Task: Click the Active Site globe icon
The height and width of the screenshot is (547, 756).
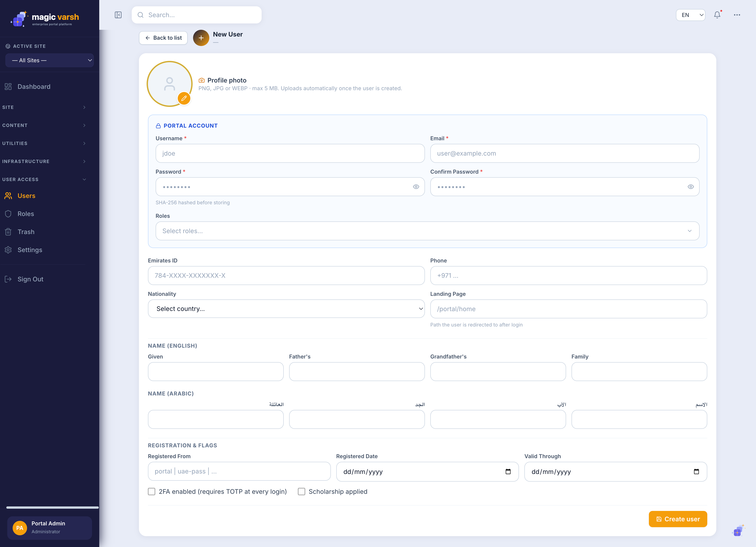Action: pyautogui.click(x=8, y=46)
